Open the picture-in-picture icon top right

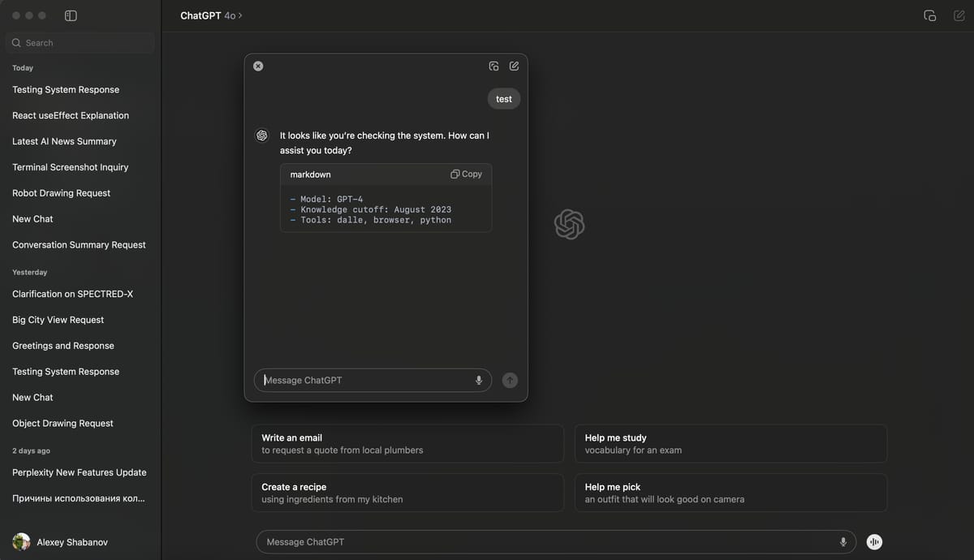(929, 15)
